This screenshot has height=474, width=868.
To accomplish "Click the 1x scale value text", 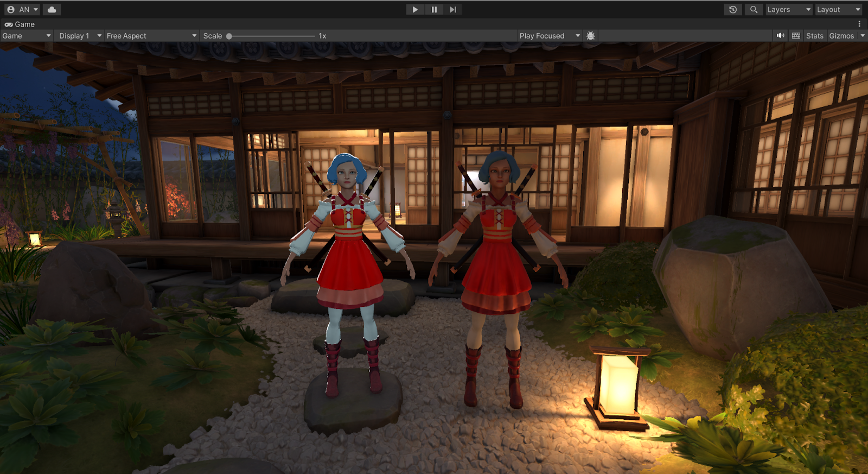I will (x=322, y=36).
